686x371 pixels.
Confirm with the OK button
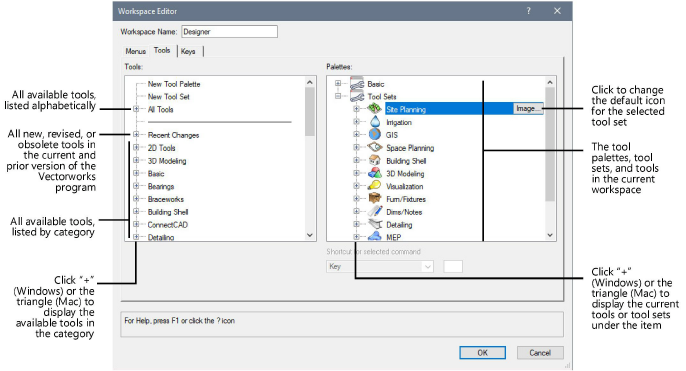tap(483, 353)
